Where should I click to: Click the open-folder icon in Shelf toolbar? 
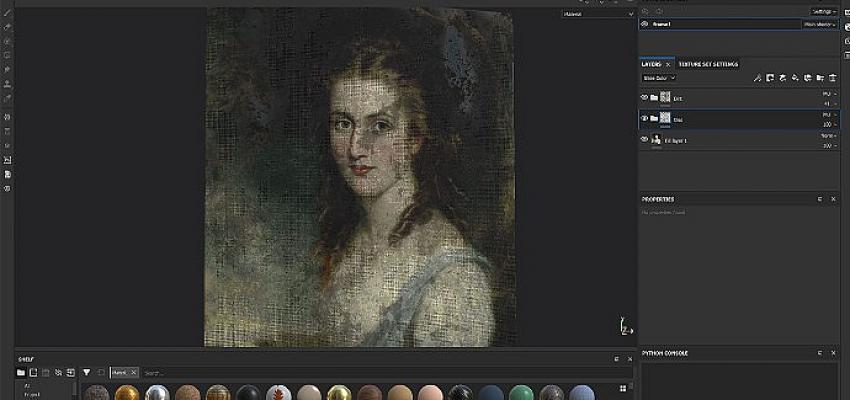21,372
